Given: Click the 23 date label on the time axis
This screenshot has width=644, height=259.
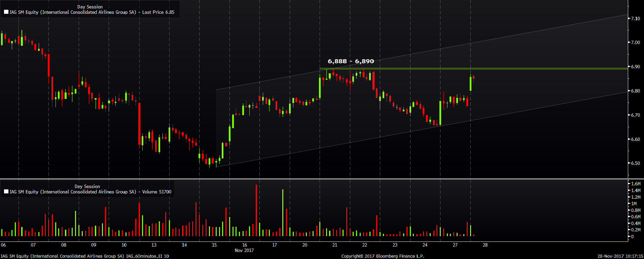Looking at the screenshot, I should point(395,245).
